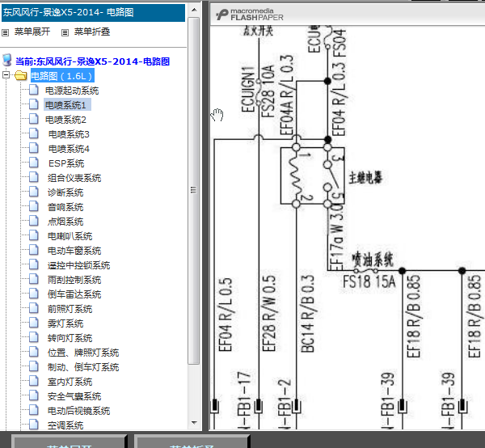Image resolution: width=485 pixels, height=448 pixels.
Task: Click the ESP系统 tree label
Action: pyautogui.click(x=66, y=163)
